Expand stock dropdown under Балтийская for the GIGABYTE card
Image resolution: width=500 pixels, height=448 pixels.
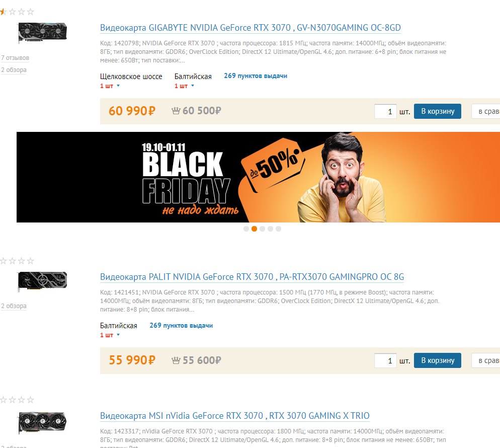(192, 86)
